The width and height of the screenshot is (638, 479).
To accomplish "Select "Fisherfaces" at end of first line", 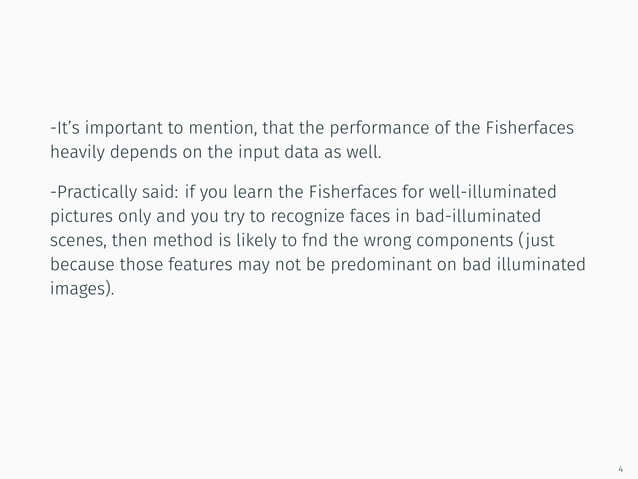I will pos(529,128).
